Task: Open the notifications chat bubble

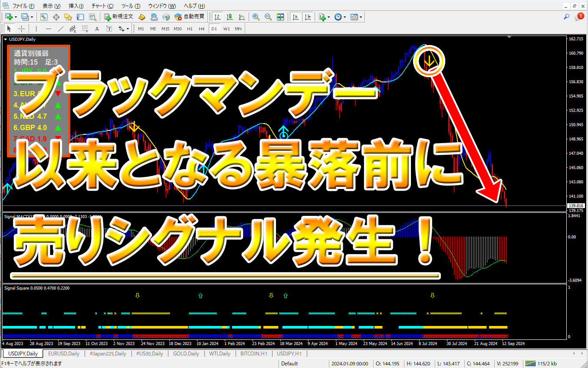Action: pyautogui.click(x=578, y=17)
